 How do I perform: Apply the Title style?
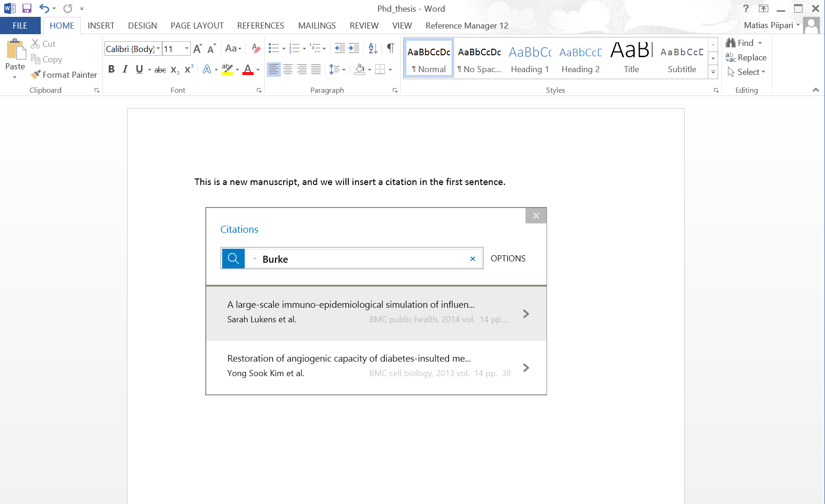631,58
